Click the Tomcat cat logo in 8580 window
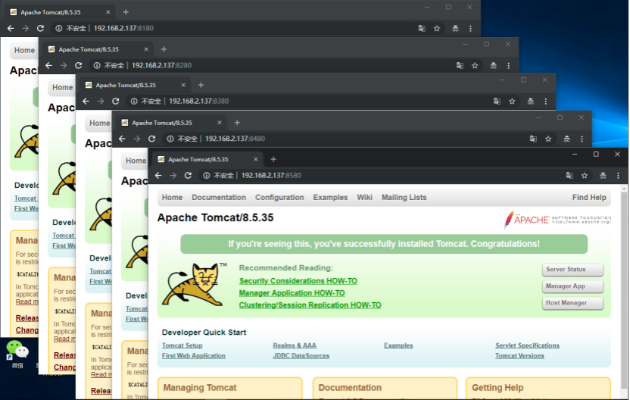Viewport: 630px width, 400px height. (x=194, y=285)
